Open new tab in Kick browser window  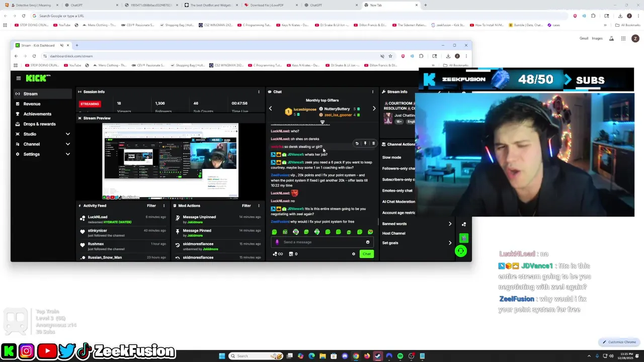pos(76,45)
